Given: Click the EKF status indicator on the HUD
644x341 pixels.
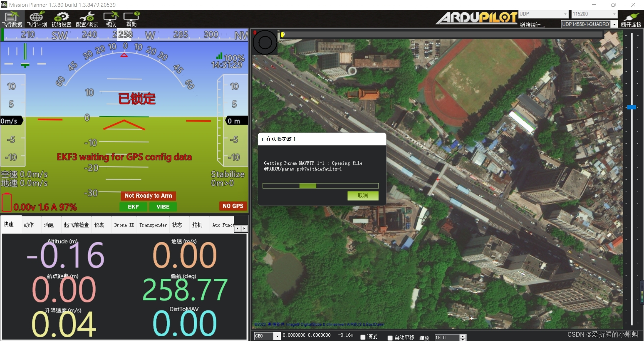Looking at the screenshot, I should 133,207.
